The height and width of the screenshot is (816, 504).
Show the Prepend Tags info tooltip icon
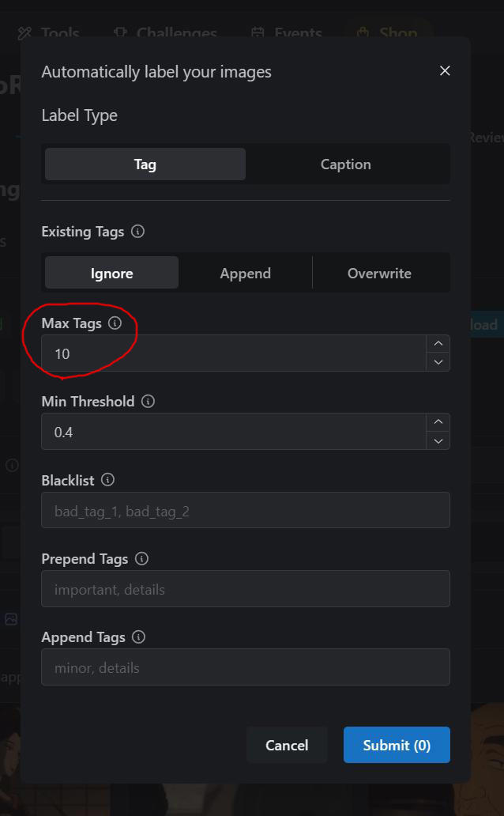[141, 558]
